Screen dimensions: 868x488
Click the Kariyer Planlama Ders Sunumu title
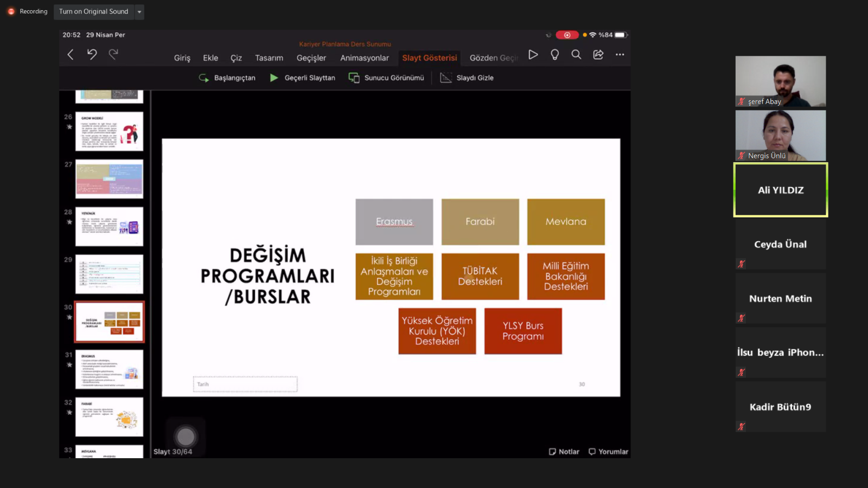tap(345, 44)
